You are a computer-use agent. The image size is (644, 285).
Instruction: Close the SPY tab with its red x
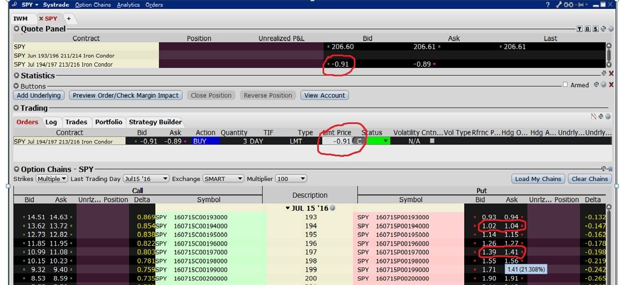[x=41, y=19]
